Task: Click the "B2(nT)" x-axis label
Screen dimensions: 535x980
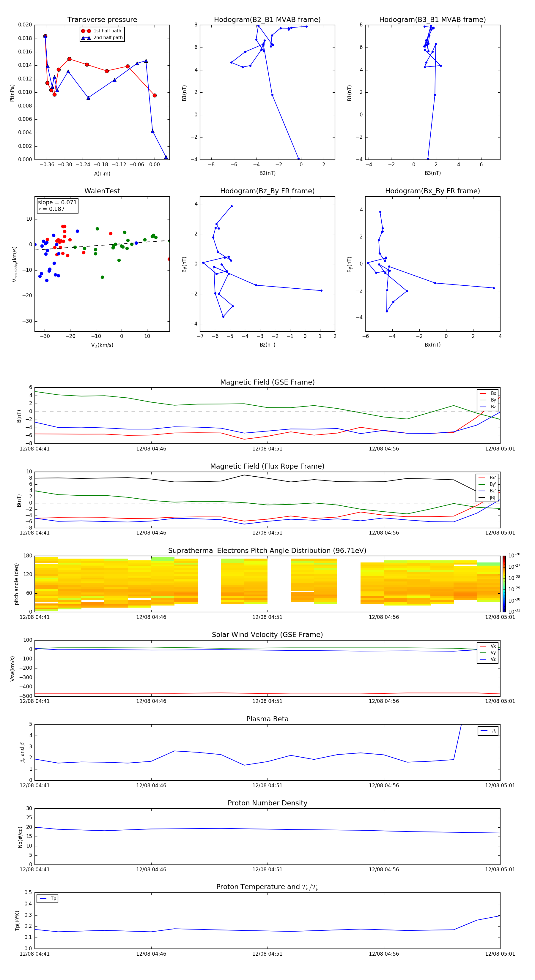Action: click(x=267, y=173)
